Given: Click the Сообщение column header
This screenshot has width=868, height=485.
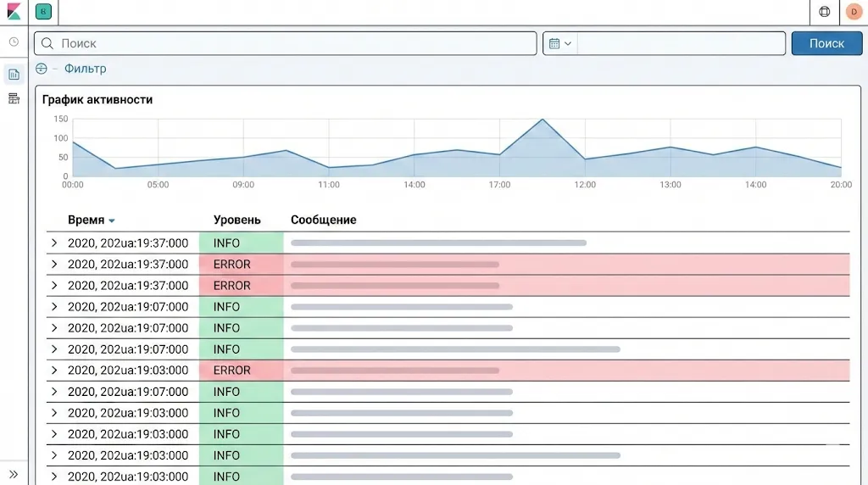Looking at the screenshot, I should (323, 220).
